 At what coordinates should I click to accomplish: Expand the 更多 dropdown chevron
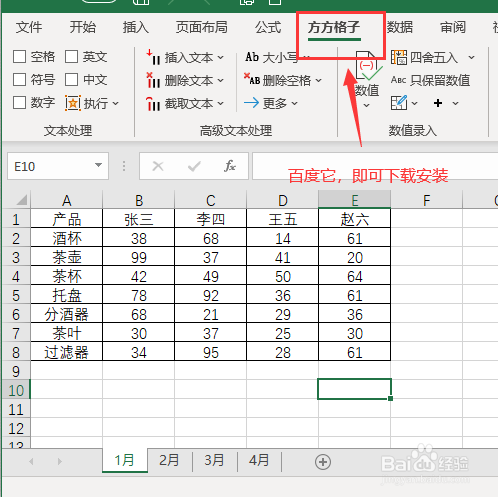click(295, 103)
